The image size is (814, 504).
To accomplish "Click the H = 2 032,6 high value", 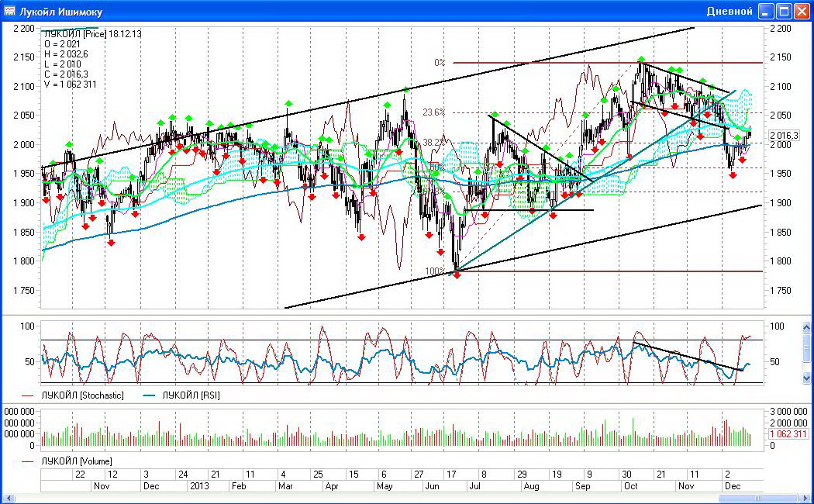I will [x=66, y=54].
